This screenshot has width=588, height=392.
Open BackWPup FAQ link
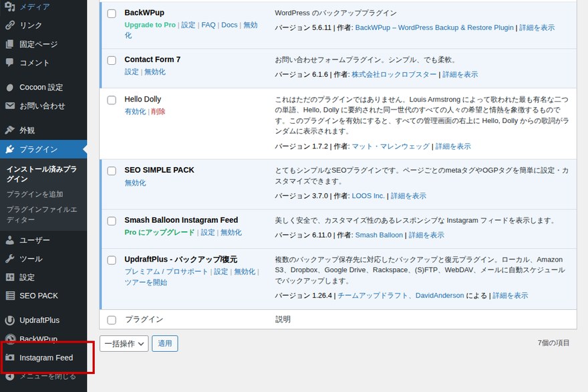coord(208,25)
